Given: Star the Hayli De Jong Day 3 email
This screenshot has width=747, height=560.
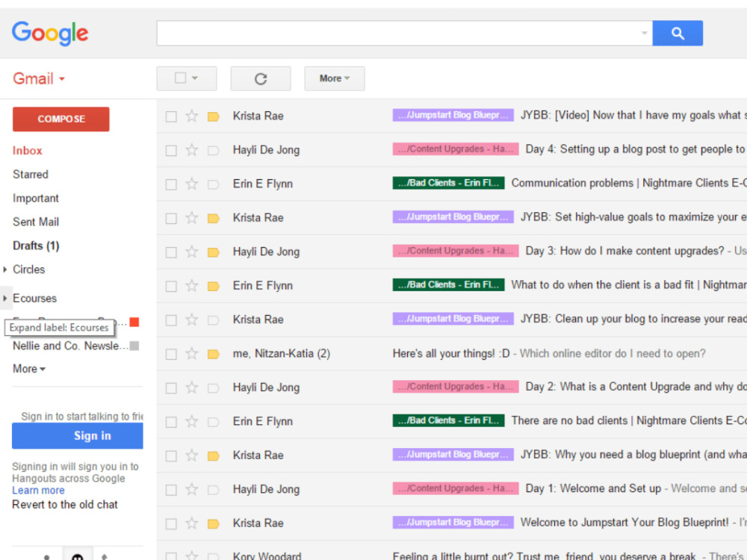Looking at the screenshot, I should [191, 252].
